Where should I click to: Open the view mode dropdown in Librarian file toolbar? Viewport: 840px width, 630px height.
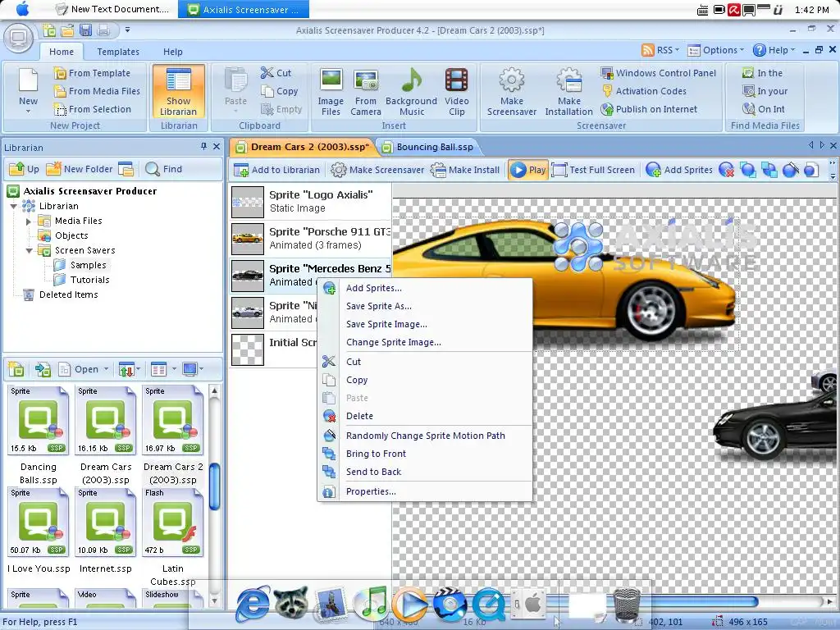point(174,369)
